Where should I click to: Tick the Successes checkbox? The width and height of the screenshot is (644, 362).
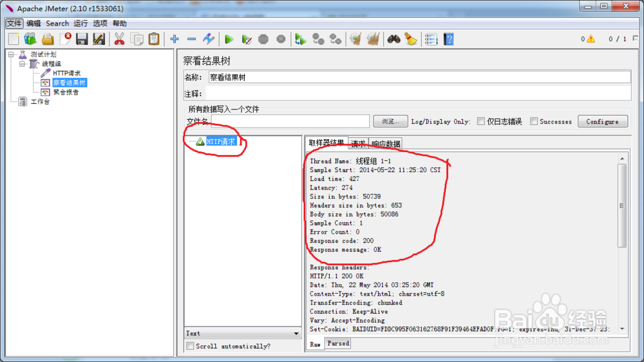point(533,121)
